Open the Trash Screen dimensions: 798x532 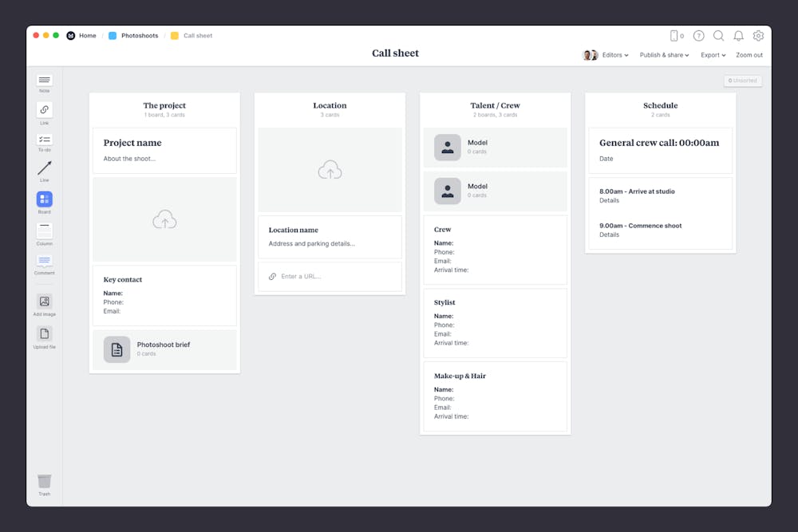pyautogui.click(x=44, y=483)
